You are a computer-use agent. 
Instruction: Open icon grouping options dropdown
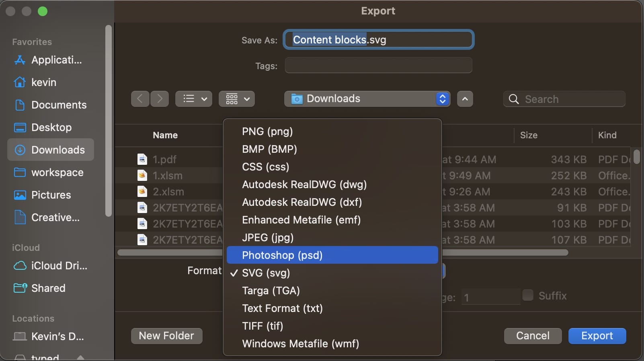237,99
